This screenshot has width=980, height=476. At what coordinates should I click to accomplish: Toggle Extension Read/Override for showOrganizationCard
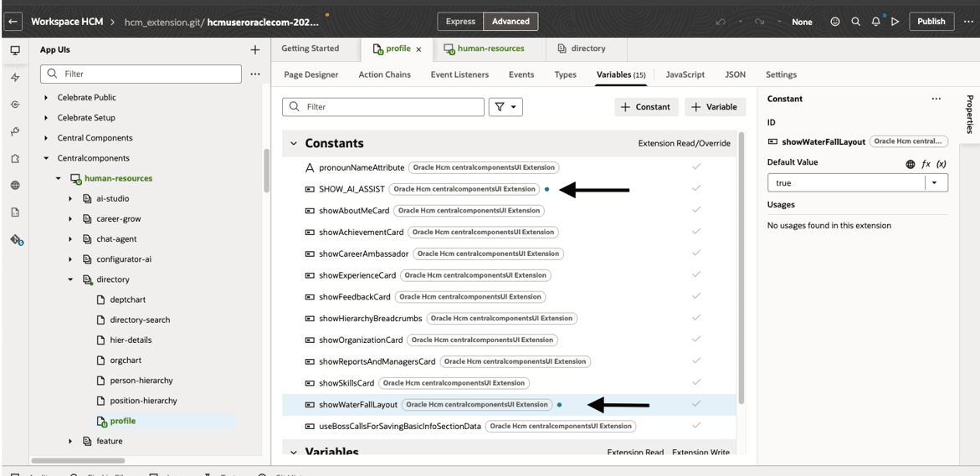696,339
